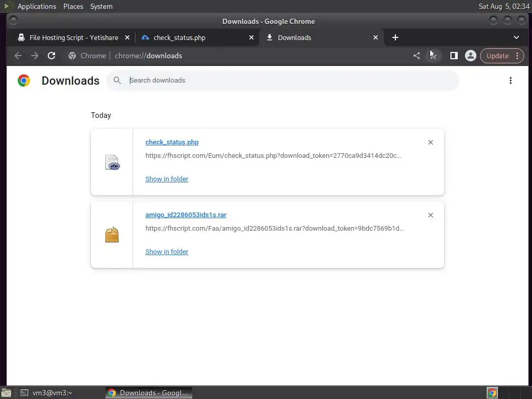Image resolution: width=532 pixels, height=399 pixels.
Task: Click the share icon in the address bar
Action: (417, 56)
